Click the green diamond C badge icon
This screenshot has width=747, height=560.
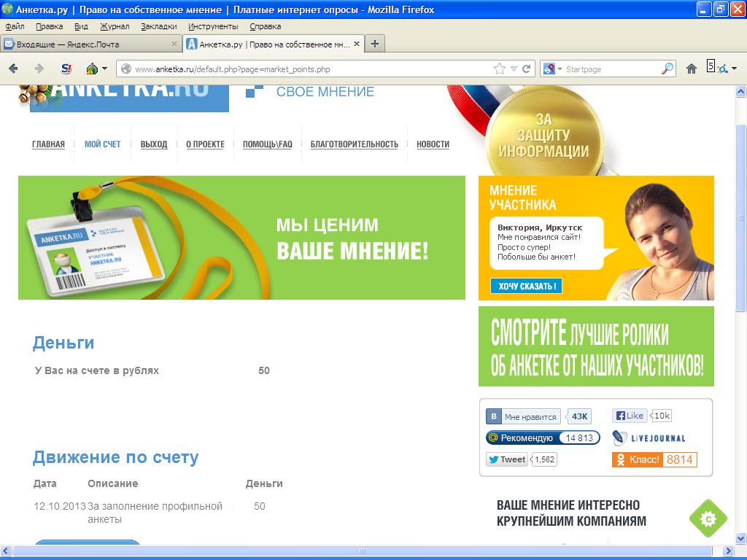[708, 518]
